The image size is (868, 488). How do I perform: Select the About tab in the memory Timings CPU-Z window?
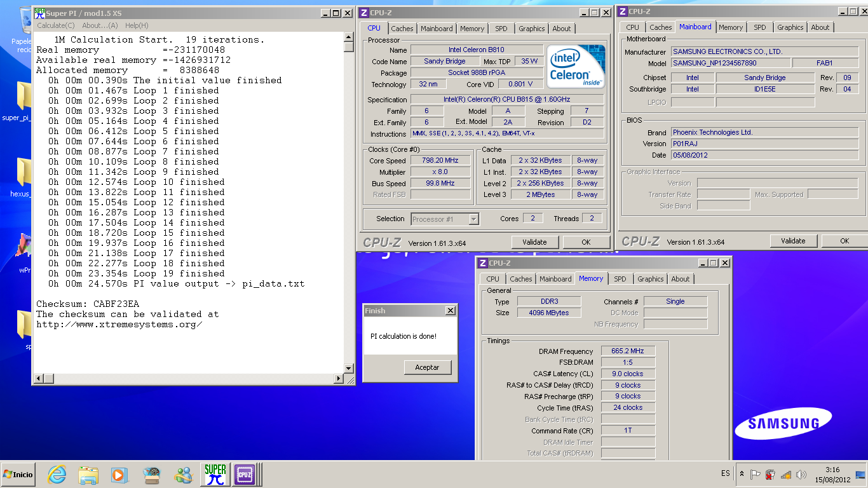pos(680,279)
